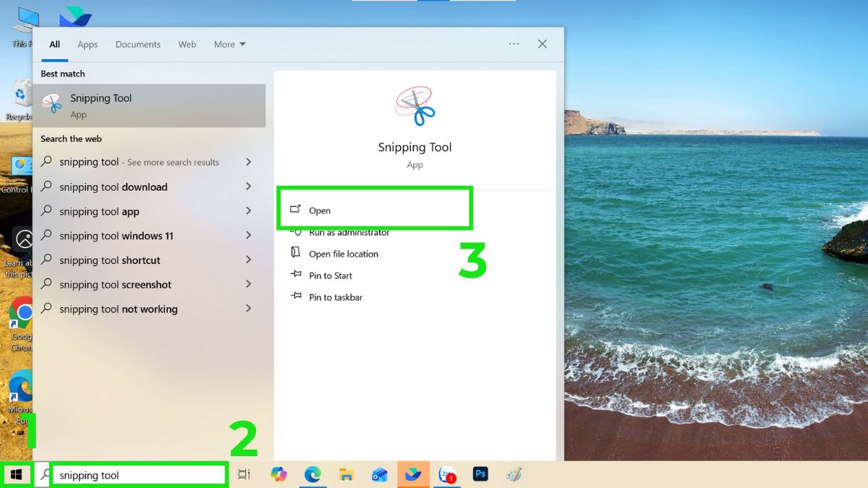Click the Start button

coord(17,474)
